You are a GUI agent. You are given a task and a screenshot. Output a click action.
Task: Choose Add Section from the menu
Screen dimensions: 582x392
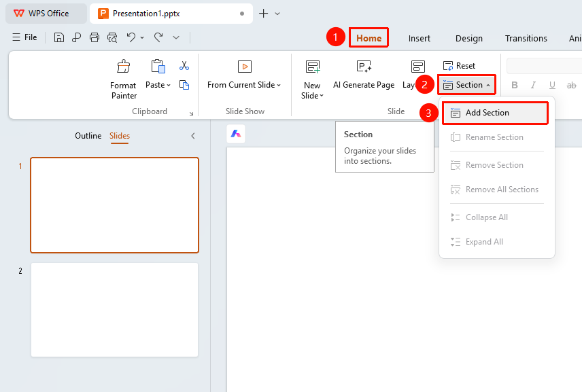pyautogui.click(x=495, y=113)
